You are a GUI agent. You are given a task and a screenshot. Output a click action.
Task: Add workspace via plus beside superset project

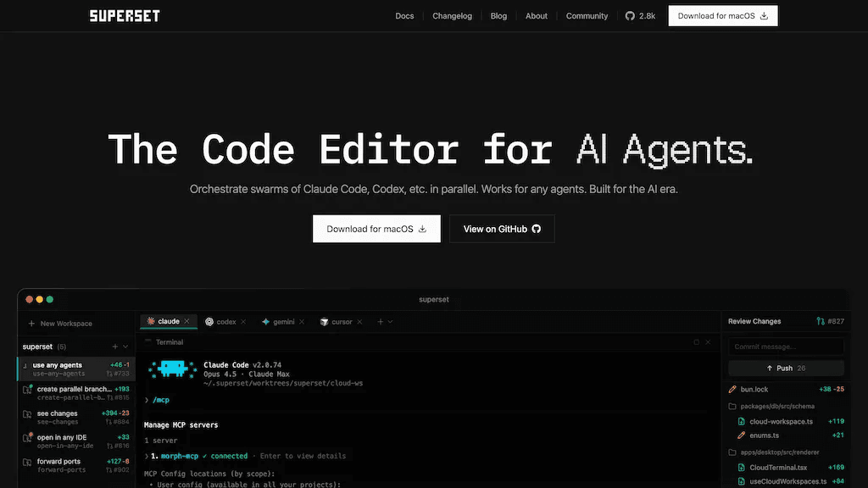click(x=115, y=347)
